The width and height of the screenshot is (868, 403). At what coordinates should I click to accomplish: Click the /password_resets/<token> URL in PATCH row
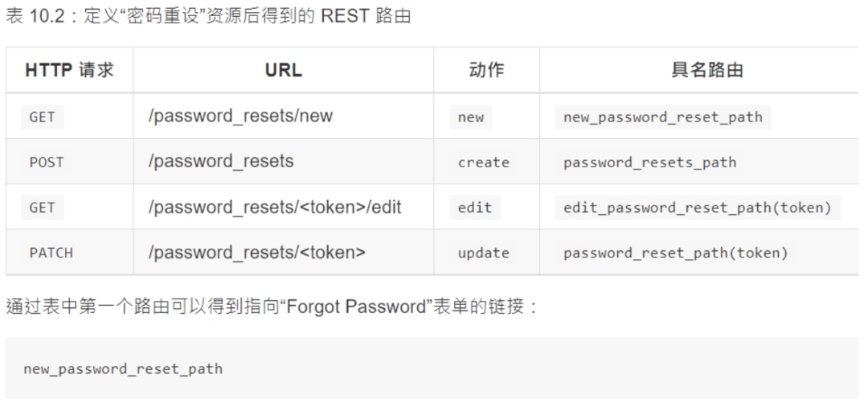click(x=257, y=253)
